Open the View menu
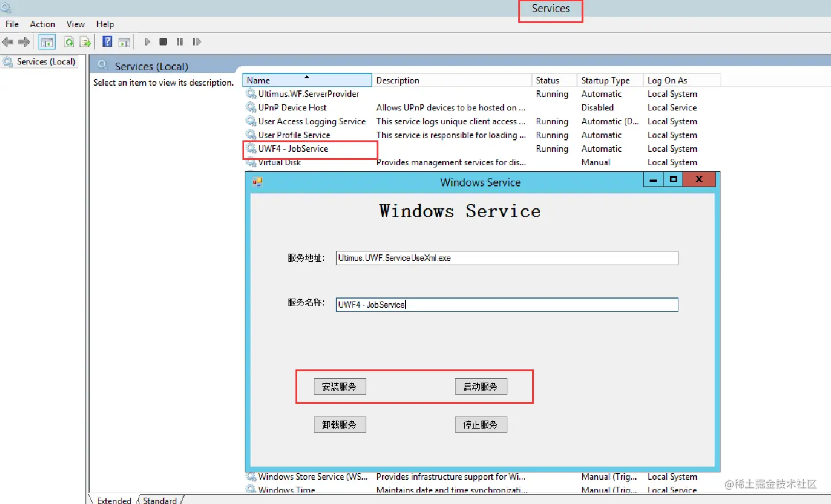 (x=75, y=24)
